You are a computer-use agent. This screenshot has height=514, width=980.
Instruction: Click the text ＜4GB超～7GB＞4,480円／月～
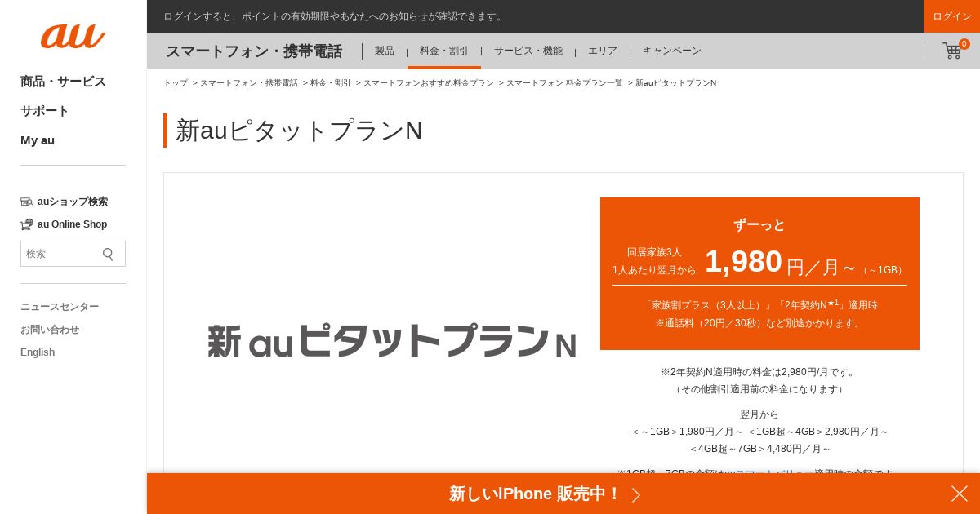coord(759,449)
